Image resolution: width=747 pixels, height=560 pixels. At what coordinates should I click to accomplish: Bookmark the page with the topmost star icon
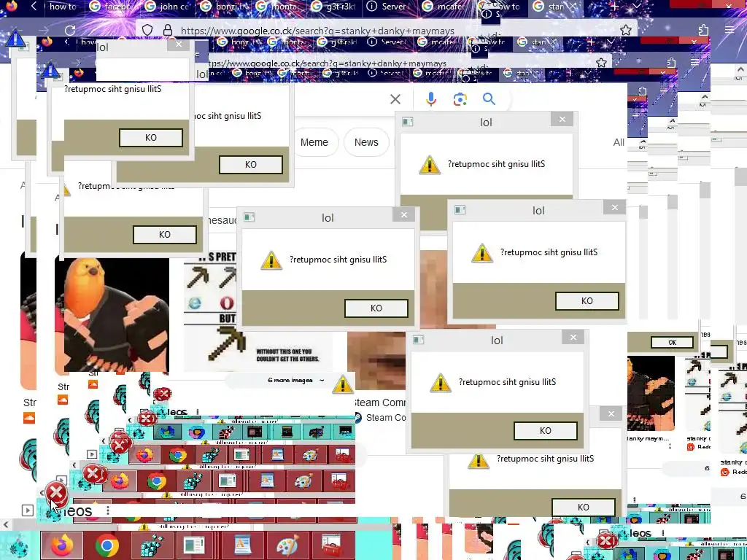(x=626, y=30)
